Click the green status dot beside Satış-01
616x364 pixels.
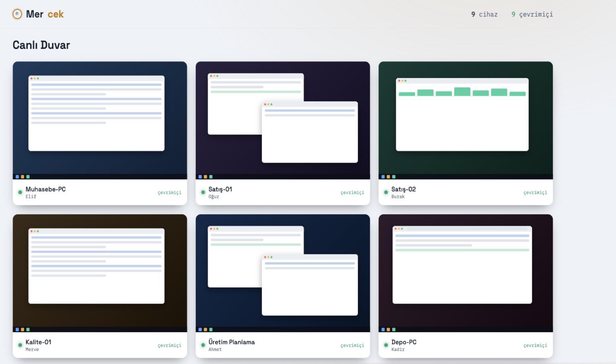(203, 192)
